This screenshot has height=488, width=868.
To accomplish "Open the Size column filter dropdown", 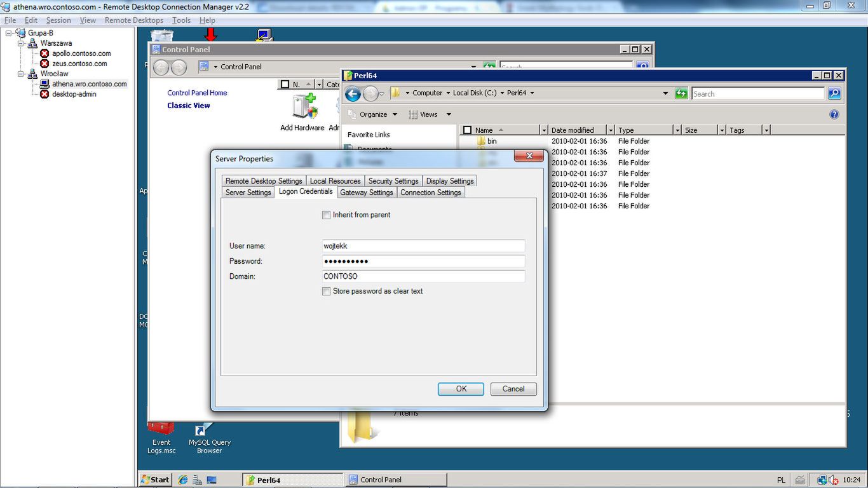I will point(722,130).
